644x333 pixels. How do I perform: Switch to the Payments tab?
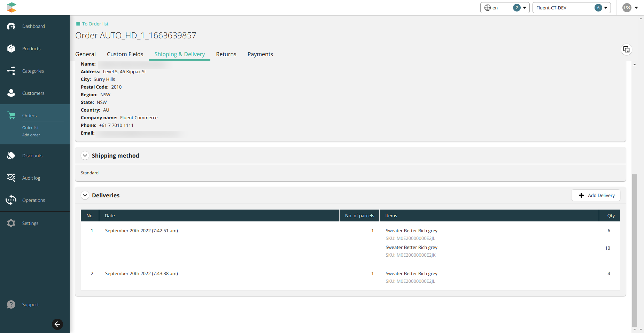(260, 54)
